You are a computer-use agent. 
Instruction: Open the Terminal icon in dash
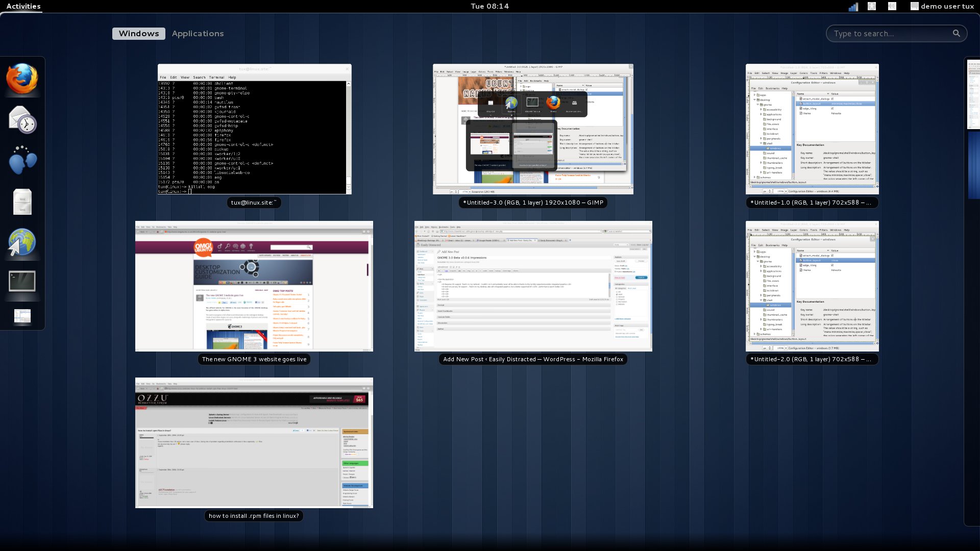tap(22, 281)
